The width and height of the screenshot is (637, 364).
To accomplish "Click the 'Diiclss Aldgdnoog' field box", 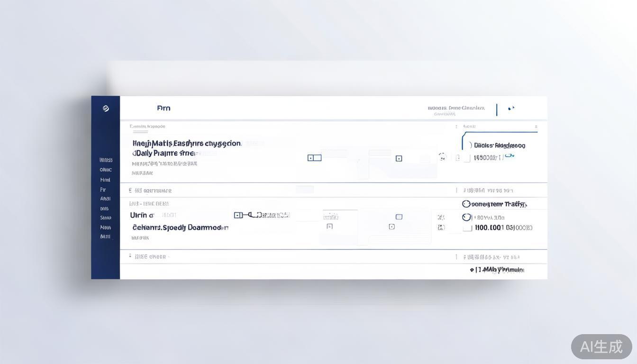I will pos(499,146).
